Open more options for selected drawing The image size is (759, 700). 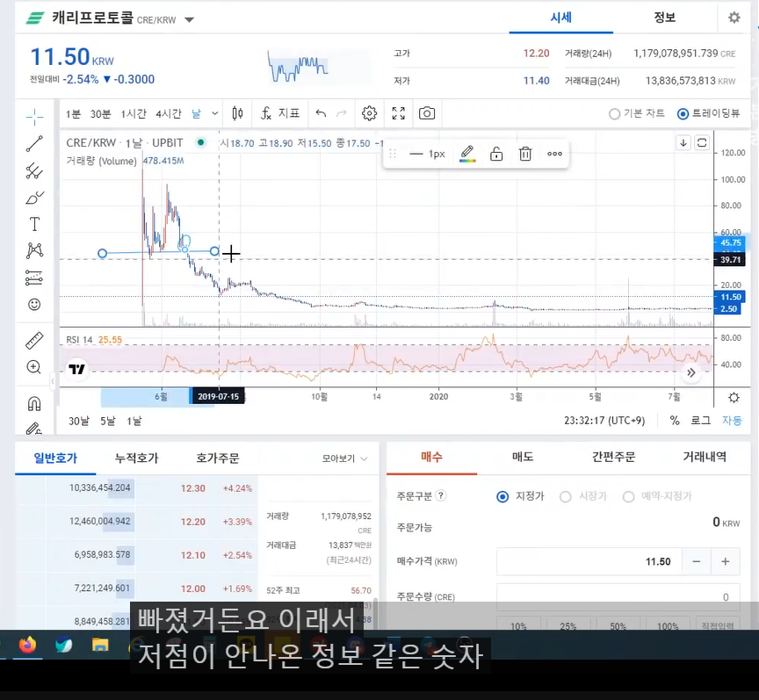point(554,154)
